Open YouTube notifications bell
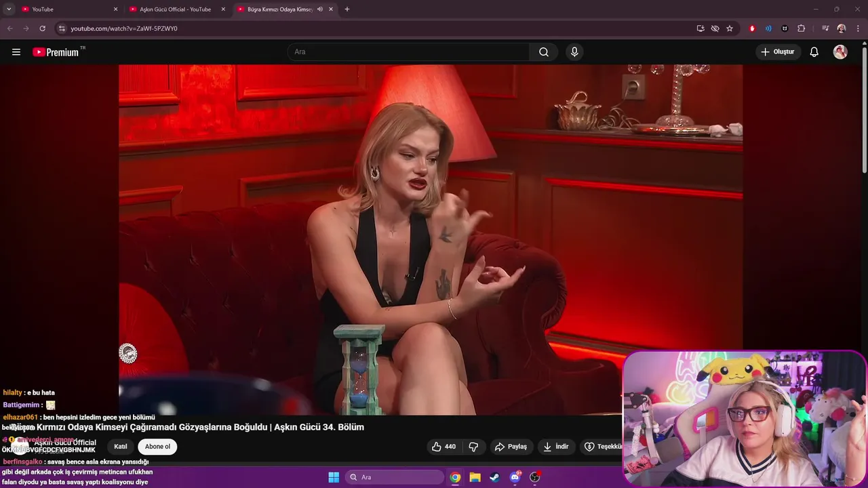The width and height of the screenshot is (868, 488). point(814,52)
